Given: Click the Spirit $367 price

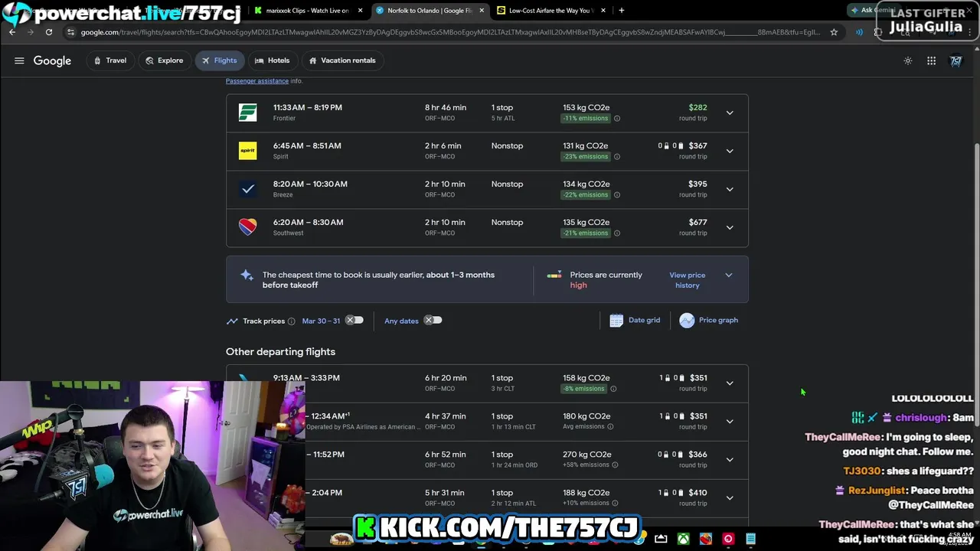Looking at the screenshot, I should point(697,146).
